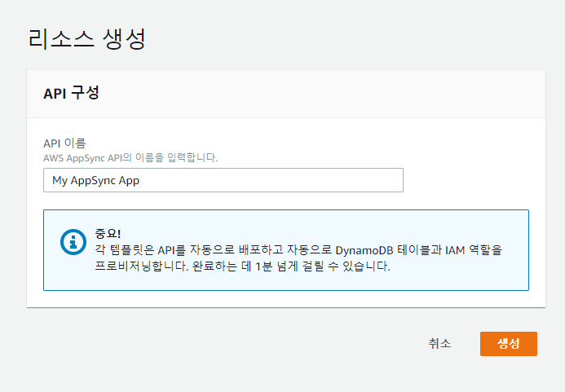The width and height of the screenshot is (565, 392).
Task: Click the API 구성 section header
Action: 71,94
